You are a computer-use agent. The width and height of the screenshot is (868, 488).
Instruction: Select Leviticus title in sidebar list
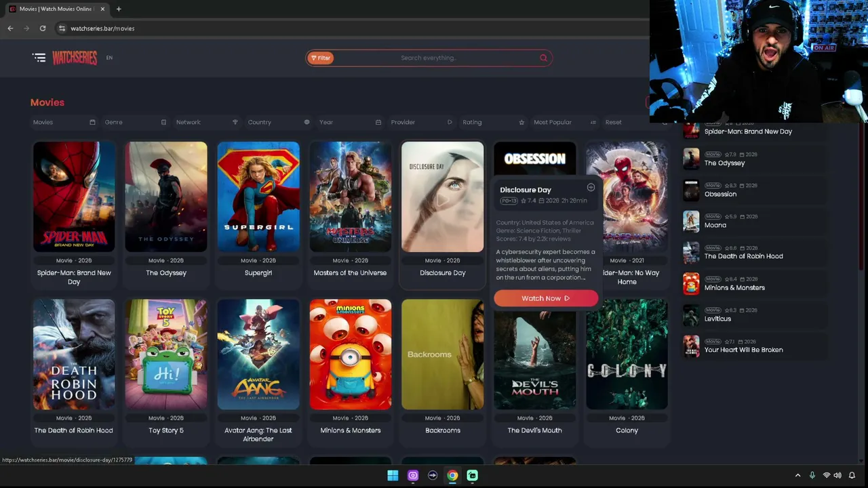(717, 319)
